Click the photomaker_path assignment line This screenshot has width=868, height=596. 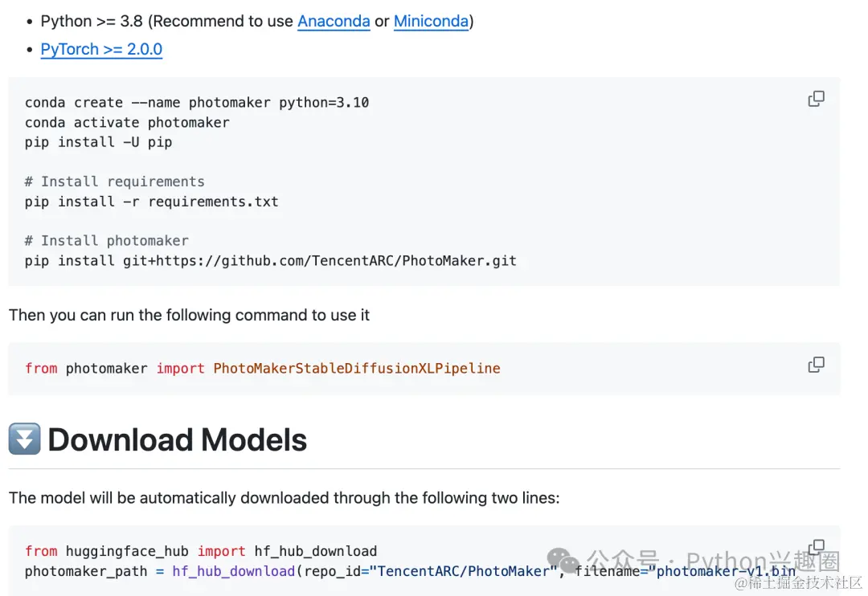321,571
